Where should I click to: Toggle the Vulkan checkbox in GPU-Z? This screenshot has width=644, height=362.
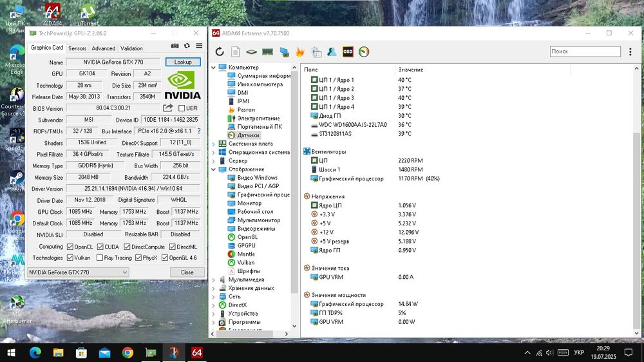tap(70, 258)
